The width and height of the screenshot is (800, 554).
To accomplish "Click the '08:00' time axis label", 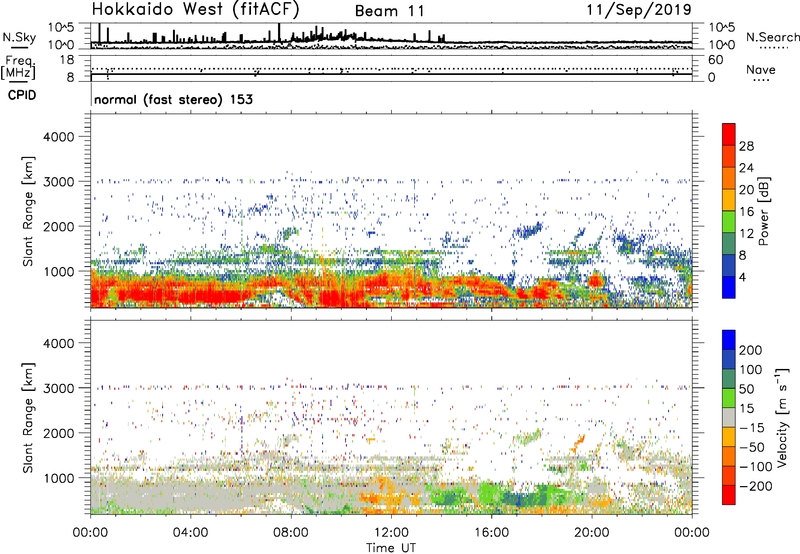I will point(291,533).
